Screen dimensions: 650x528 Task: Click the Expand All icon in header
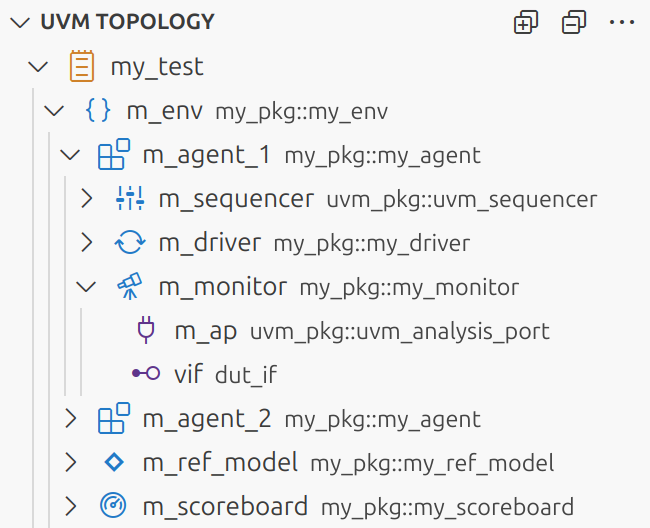tap(526, 22)
